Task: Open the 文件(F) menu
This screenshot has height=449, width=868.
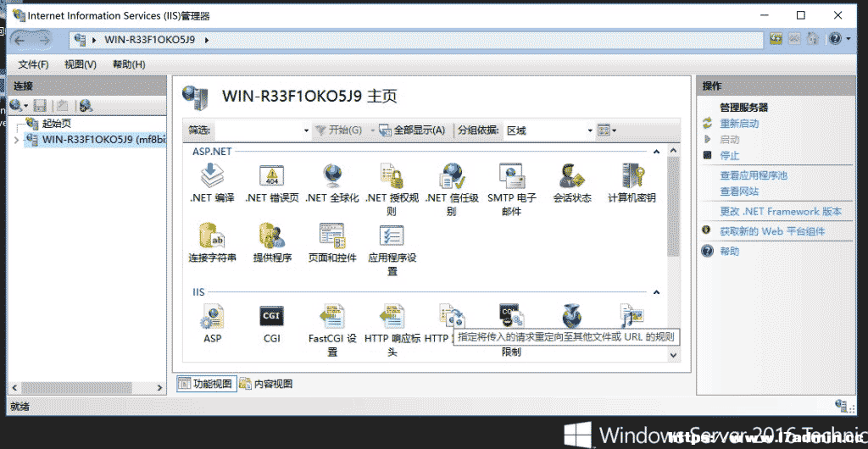Action: (x=33, y=64)
